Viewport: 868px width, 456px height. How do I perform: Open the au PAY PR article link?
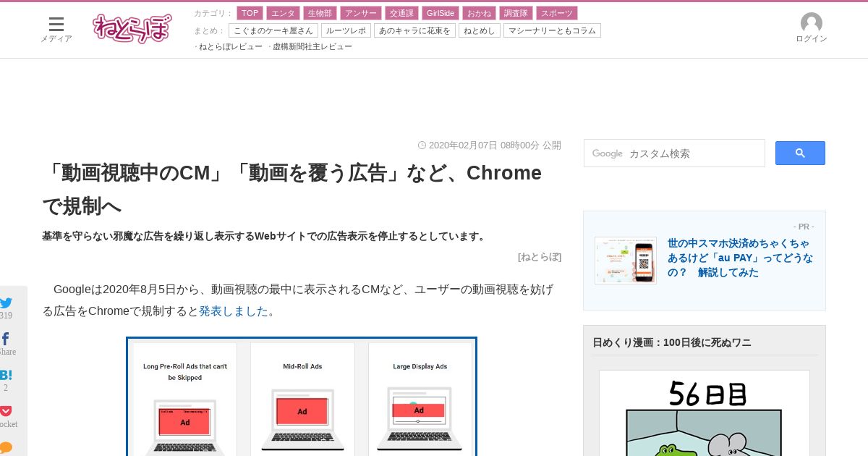pos(740,258)
